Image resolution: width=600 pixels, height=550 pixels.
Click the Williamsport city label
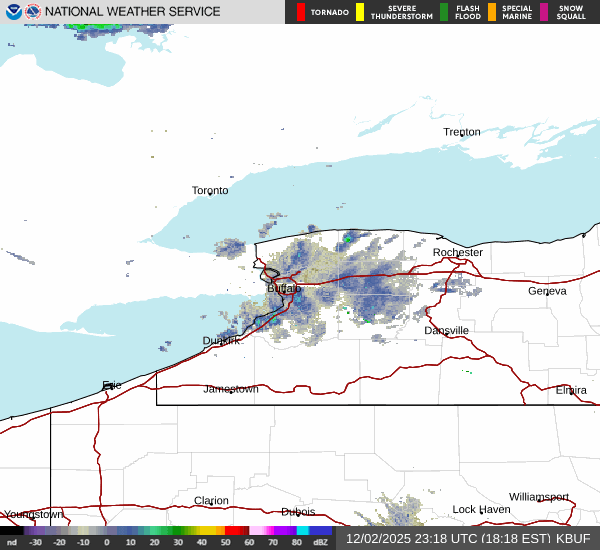click(538, 497)
